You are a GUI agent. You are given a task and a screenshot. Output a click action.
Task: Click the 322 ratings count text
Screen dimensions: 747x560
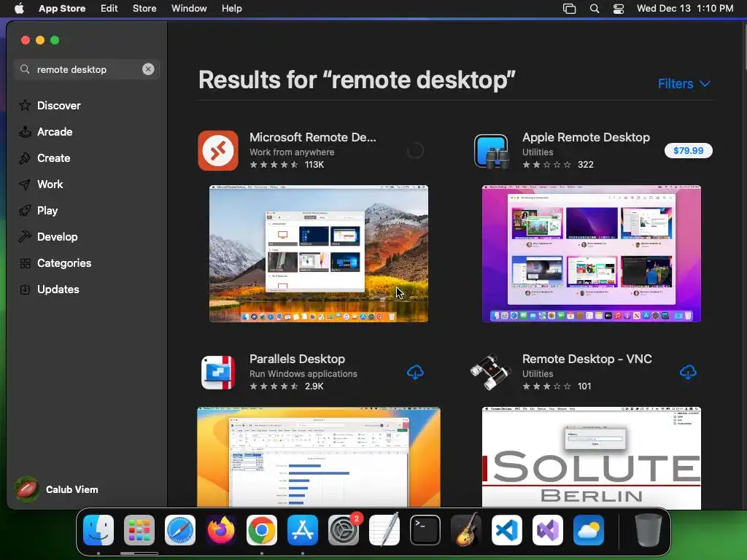(586, 165)
